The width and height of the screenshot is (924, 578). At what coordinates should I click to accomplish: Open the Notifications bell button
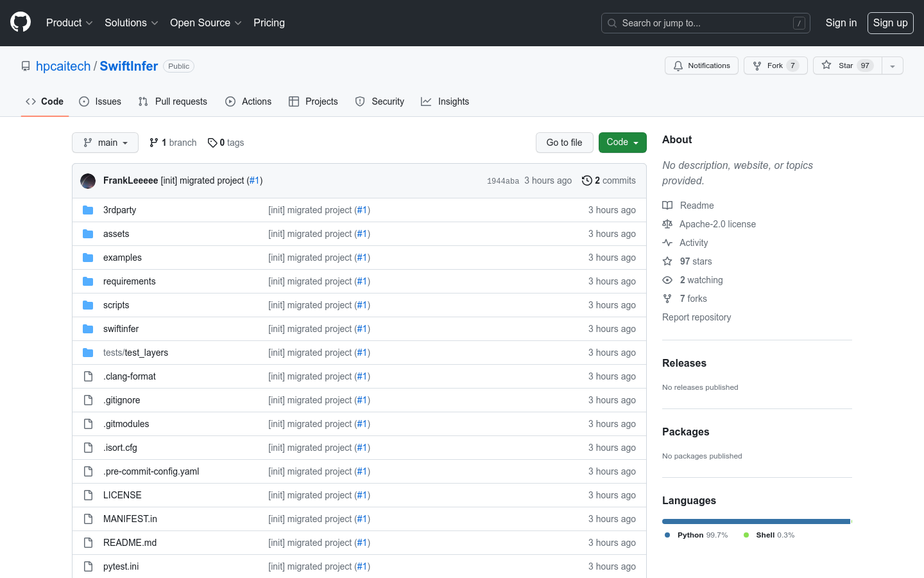pyautogui.click(x=701, y=66)
